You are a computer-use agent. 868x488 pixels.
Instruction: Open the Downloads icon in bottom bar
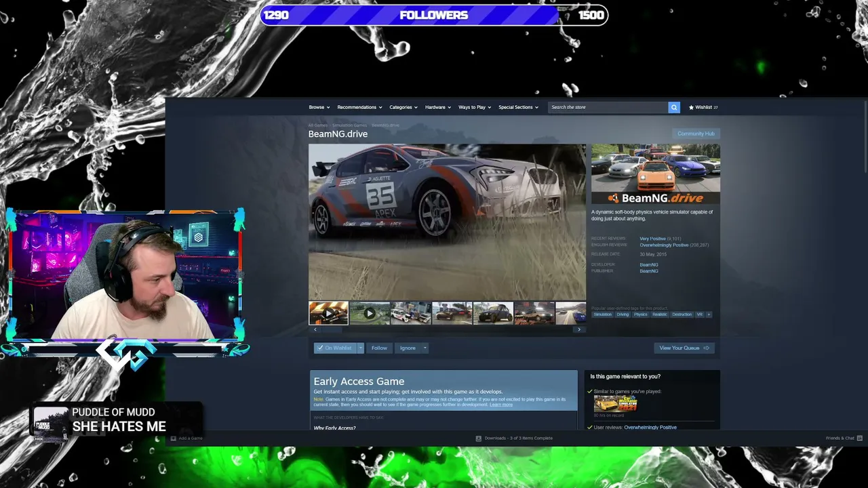tap(479, 439)
